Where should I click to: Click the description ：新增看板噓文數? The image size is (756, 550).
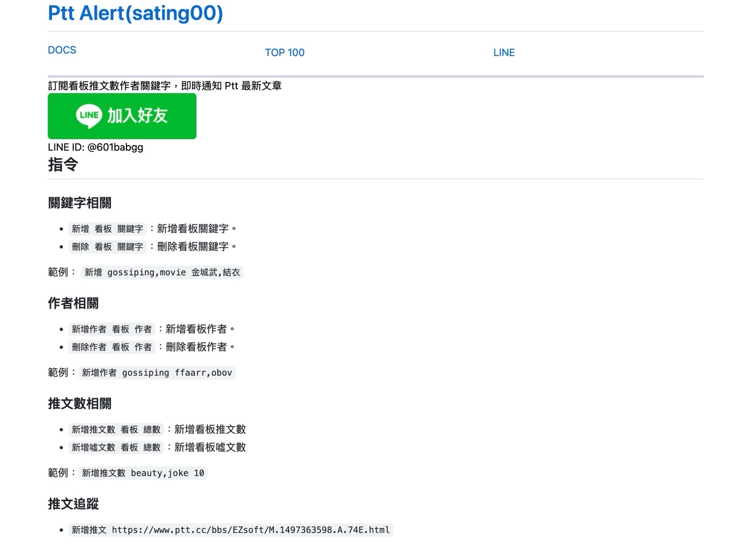coord(205,447)
